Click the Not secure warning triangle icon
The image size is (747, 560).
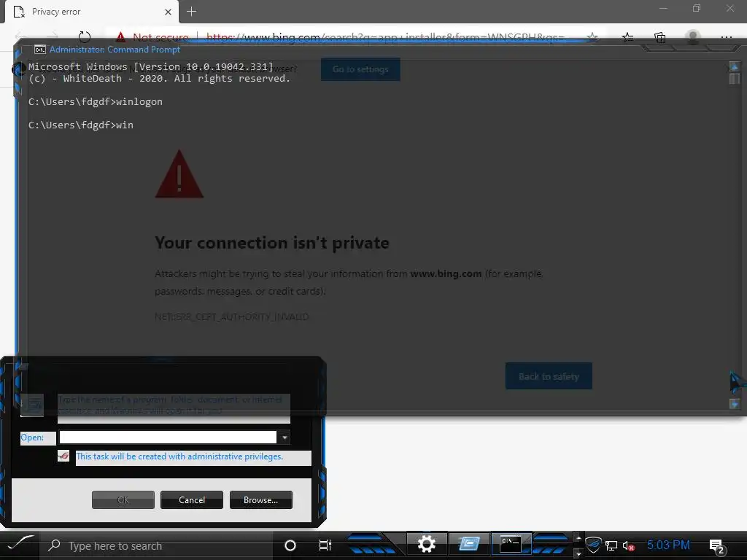coord(120,37)
